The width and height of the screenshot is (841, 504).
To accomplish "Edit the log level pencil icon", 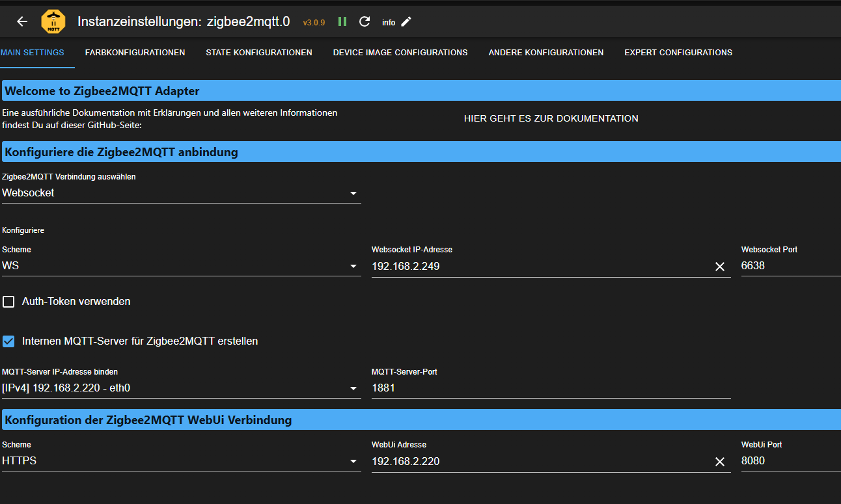I will pyautogui.click(x=406, y=21).
